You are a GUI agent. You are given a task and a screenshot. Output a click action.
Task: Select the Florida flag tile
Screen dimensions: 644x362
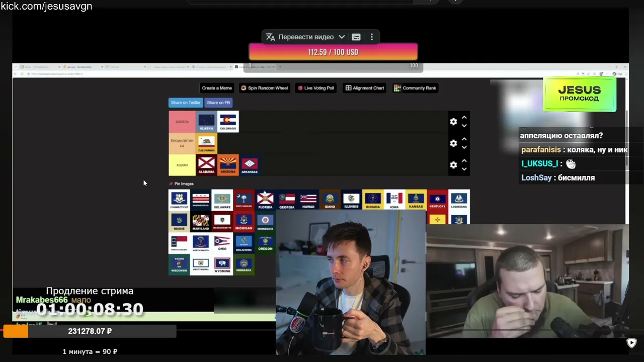tap(265, 200)
